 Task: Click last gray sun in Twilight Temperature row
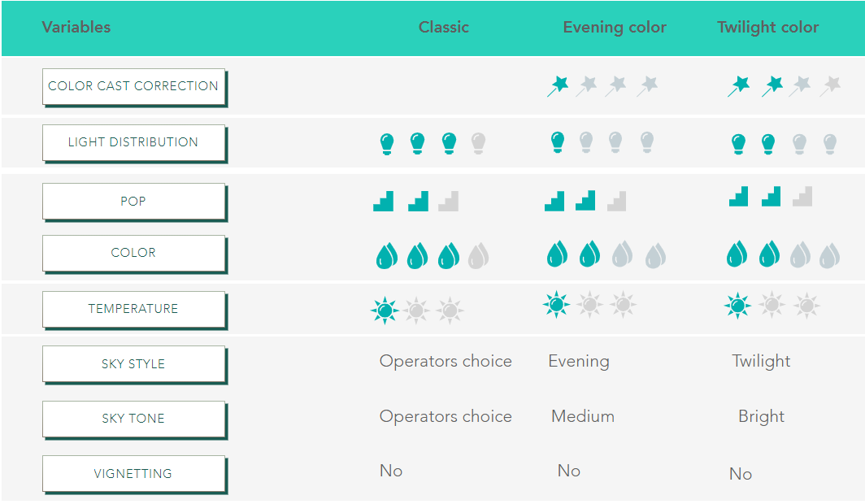806,306
